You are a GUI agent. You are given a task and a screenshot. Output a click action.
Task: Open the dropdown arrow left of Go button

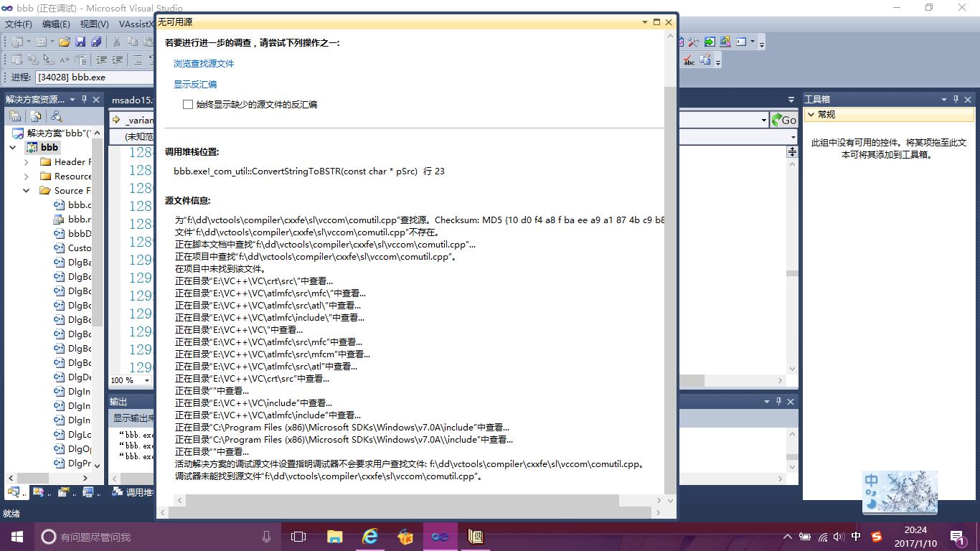coord(763,121)
